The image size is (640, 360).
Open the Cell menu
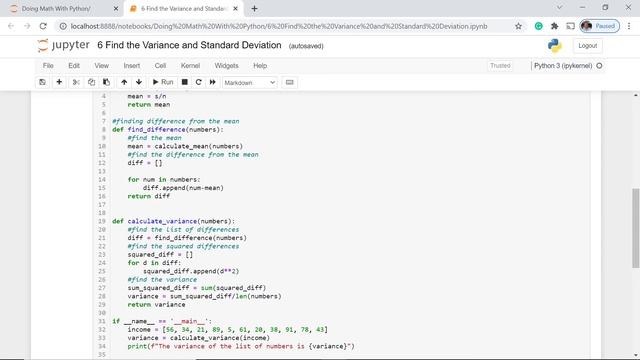tap(160, 66)
